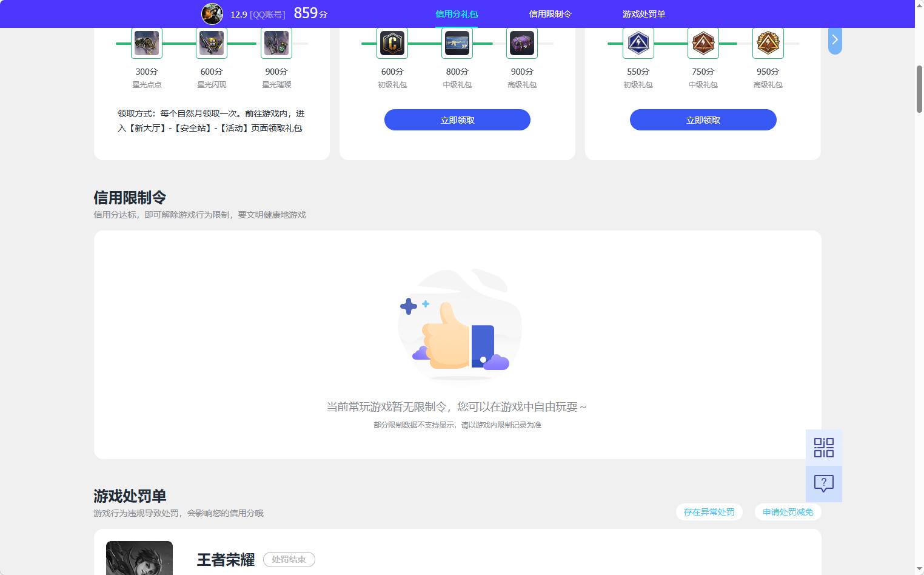Click the feedback question mark icon
The height and width of the screenshot is (575, 924).
[x=823, y=483]
